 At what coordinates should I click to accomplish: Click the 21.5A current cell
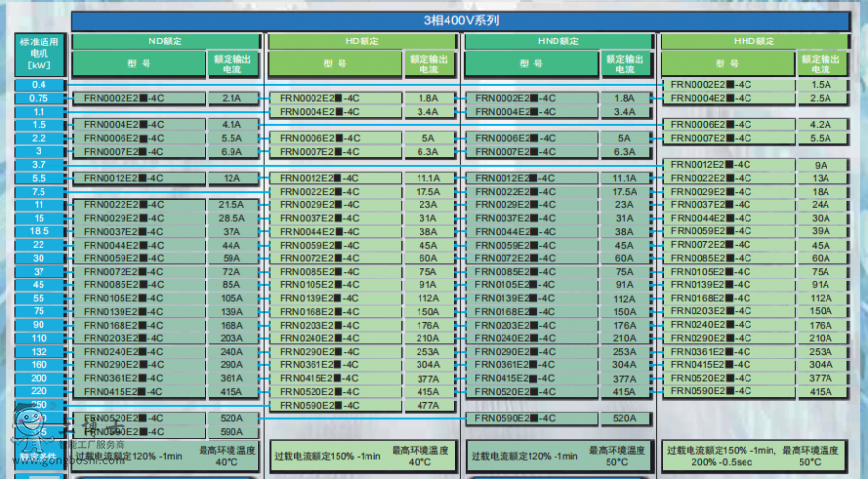coord(231,205)
